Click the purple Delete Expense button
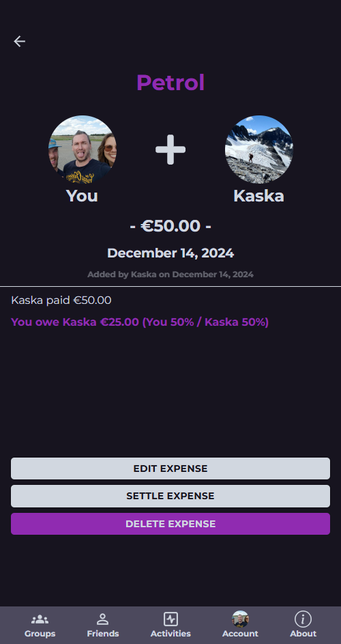Viewport: 341px width, 644px height. tap(170, 524)
